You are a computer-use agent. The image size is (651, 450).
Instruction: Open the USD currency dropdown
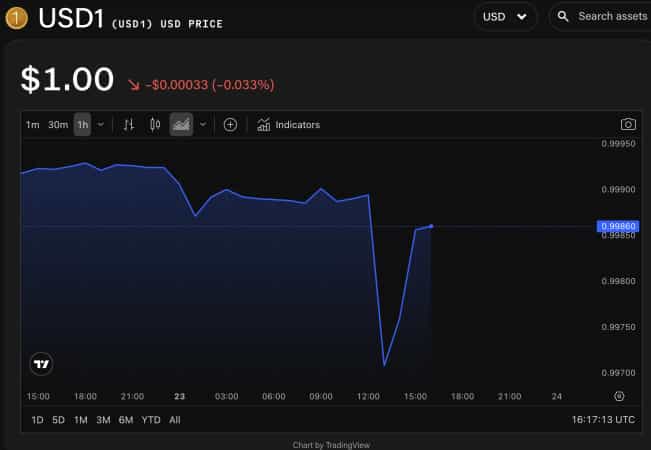505,17
